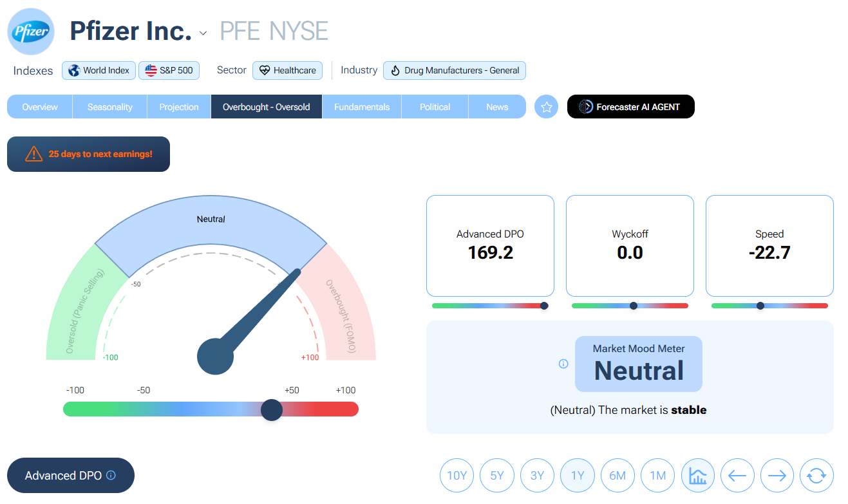The image size is (848, 504).
Task: Switch to the Seasonality tab
Action: [x=109, y=107]
